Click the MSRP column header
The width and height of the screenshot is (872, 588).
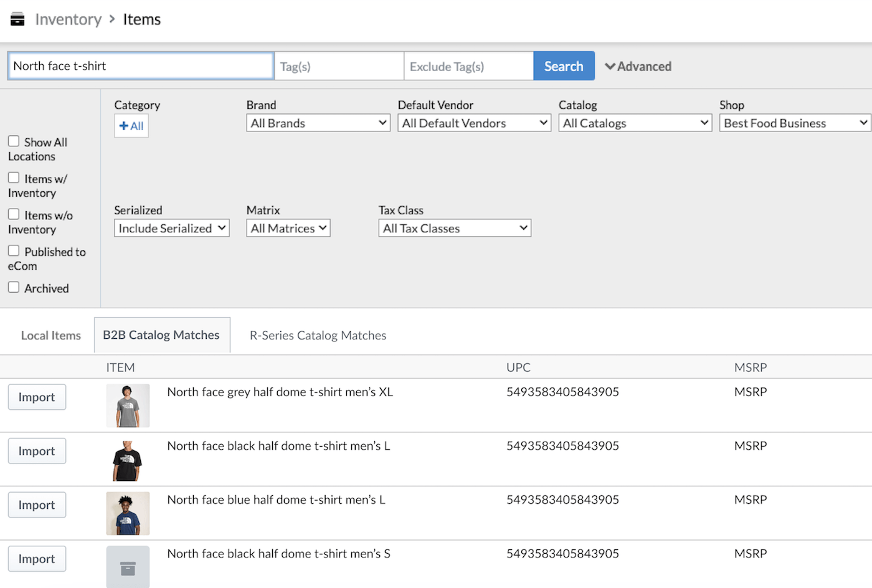[x=751, y=367]
